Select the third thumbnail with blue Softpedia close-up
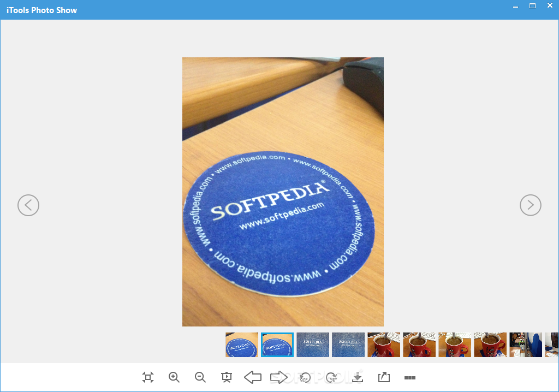Screen dimensions: 559x392 point(313,345)
